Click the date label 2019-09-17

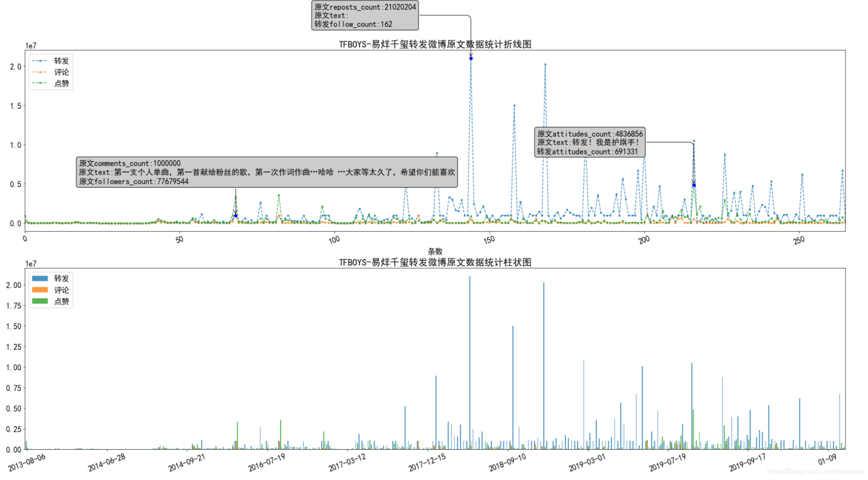748,462
